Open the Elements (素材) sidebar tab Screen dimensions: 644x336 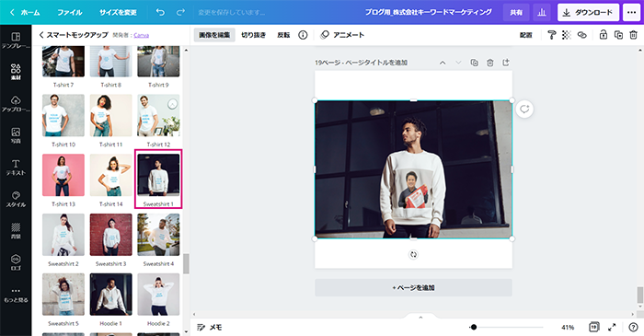(x=16, y=72)
